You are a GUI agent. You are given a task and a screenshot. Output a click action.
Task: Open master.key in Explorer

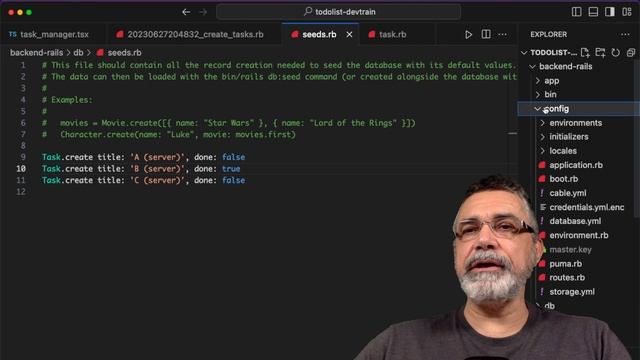click(x=570, y=249)
